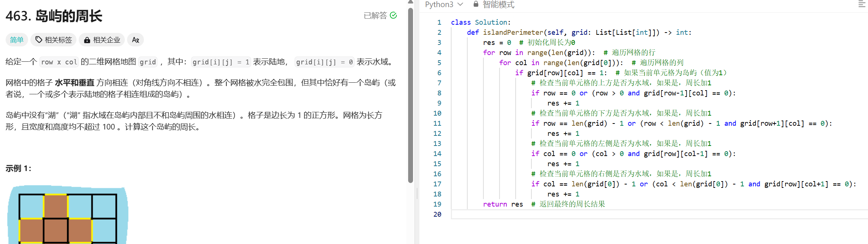Screen dimensions: 868x244
Task: Click the format lines icon in editor corner
Action: click(x=862, y=4)
